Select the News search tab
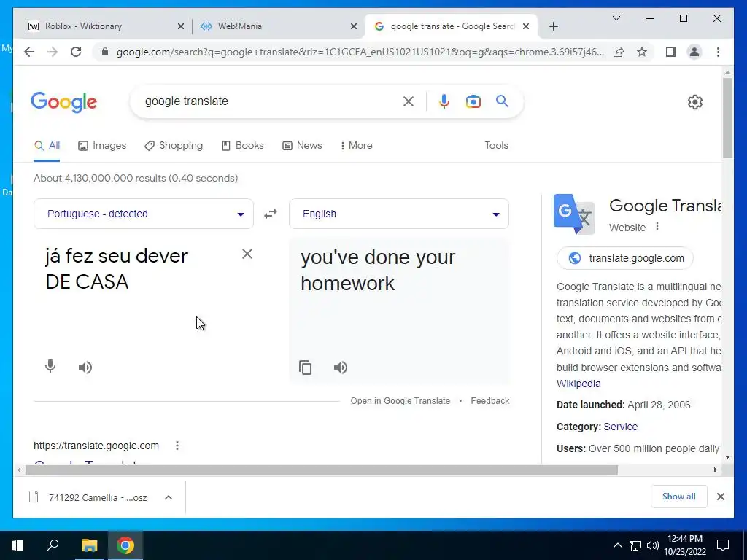Screen dimensions: 747x560 [302, 146]
